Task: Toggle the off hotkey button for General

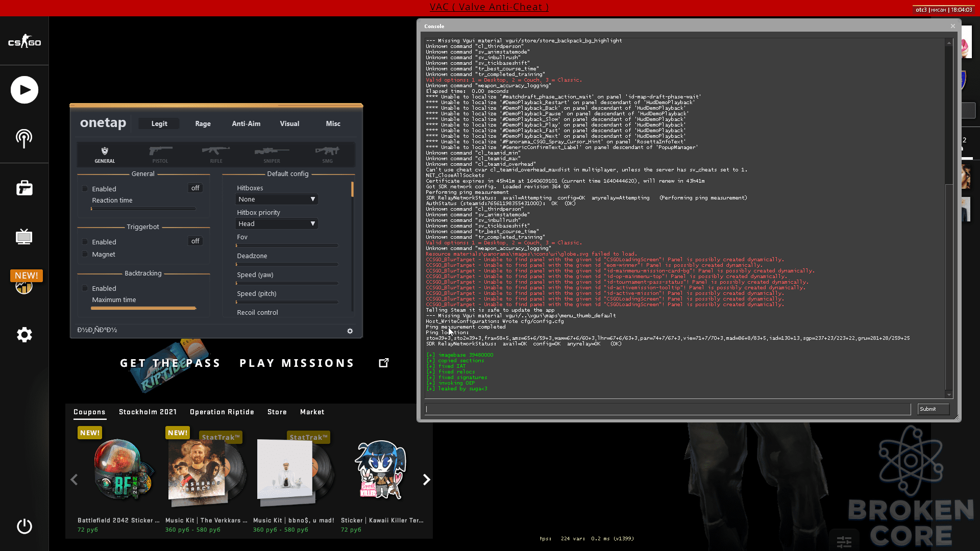Action: (x=195, y=188)
